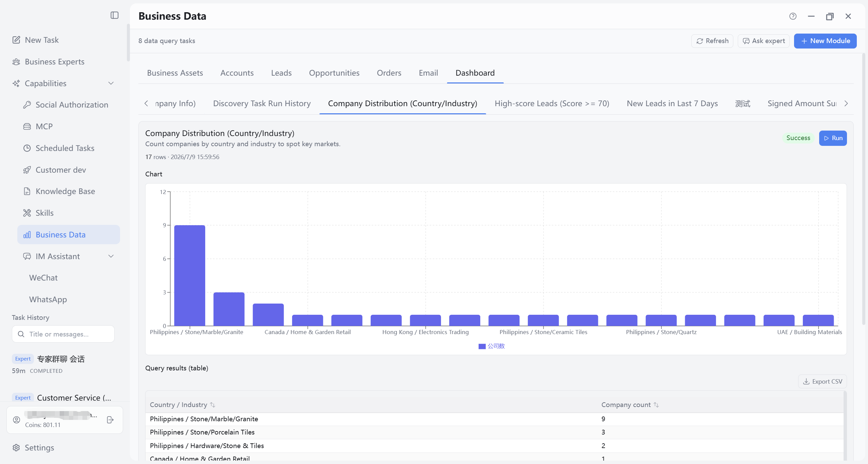Click the Email tab
This screenshot has width=868, height=464.
428,73
